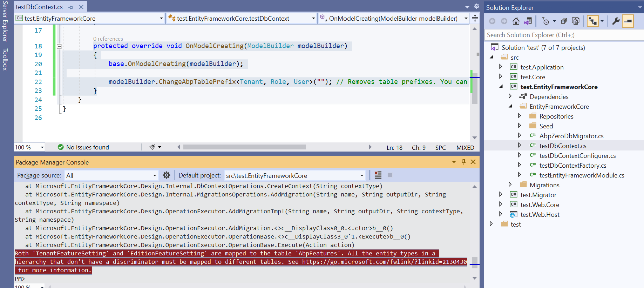The width and height of the screenshot is (644, 288).
Task: Toggle Sync with Active Document button
Action: click(x=593, y=21)
